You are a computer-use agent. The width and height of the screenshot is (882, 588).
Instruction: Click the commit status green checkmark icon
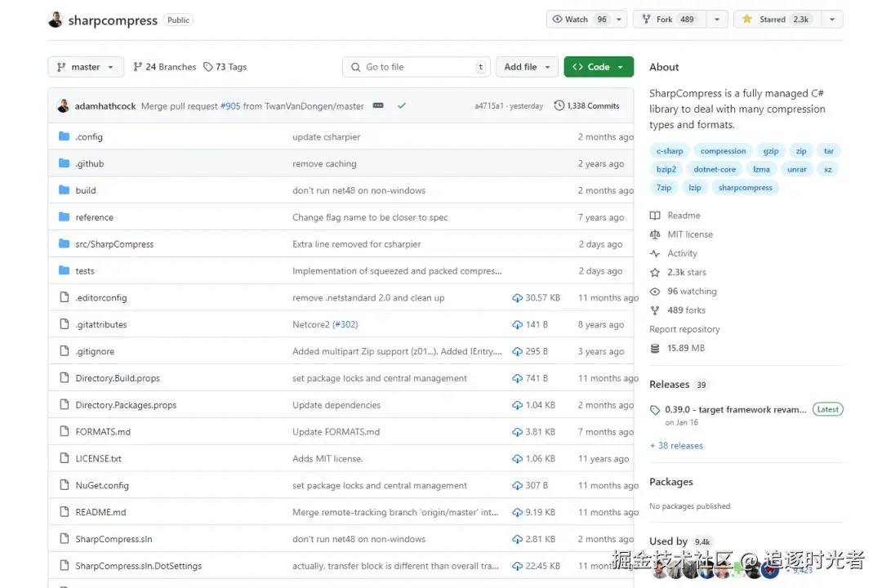(x=401, y=106)
